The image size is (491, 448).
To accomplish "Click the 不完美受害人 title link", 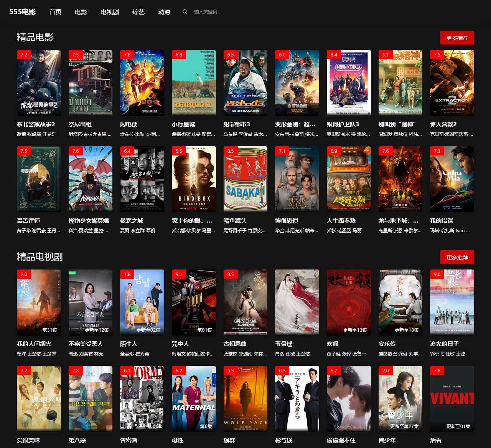I will click(86, 344).
